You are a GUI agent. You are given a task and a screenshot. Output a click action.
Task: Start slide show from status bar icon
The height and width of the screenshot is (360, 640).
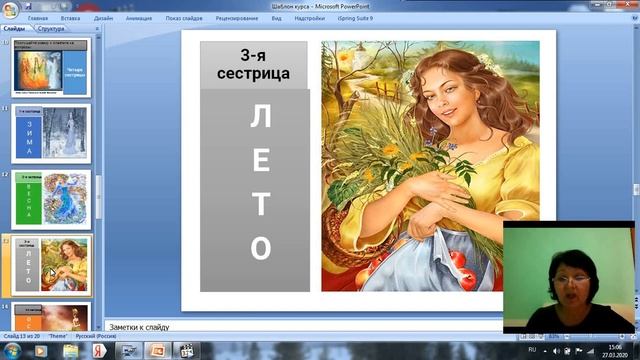tap(540, 337)
